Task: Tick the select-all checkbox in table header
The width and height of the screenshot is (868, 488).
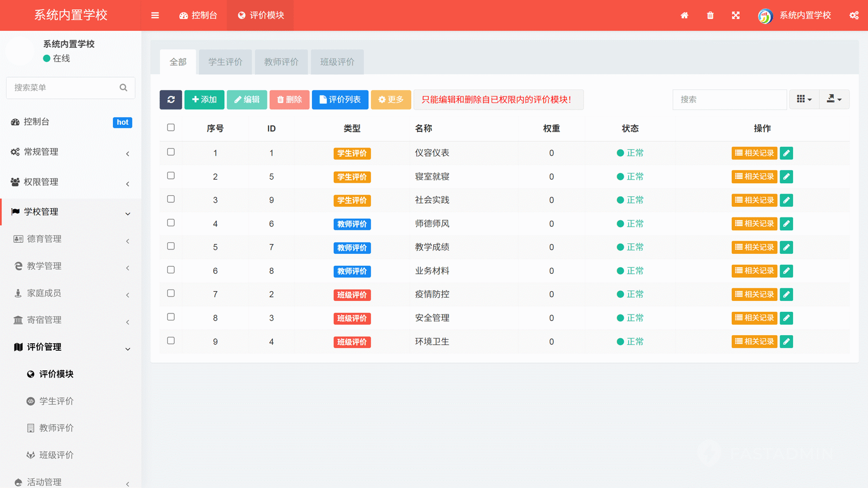Action: (171, 127)
